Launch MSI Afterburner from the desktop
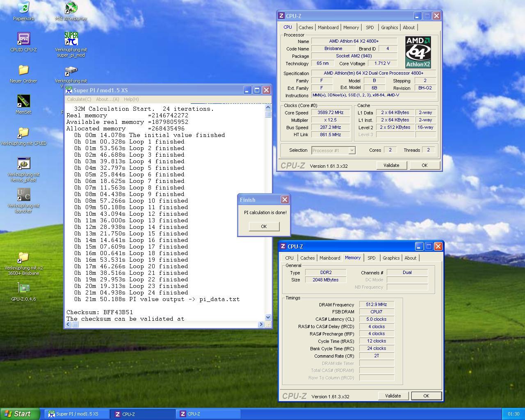This screenshot has height=420, width=525. tap(71, 8)
